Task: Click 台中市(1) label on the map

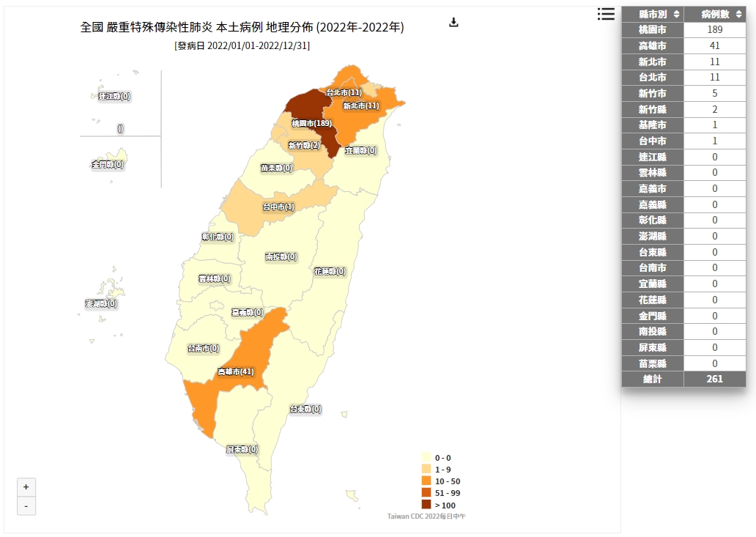Action: 278,207
